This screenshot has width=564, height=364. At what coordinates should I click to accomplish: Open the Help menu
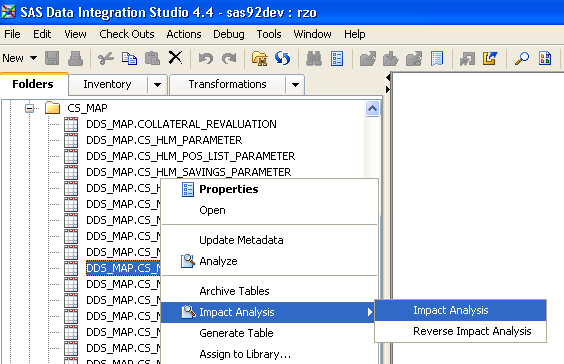pos(355,34)
